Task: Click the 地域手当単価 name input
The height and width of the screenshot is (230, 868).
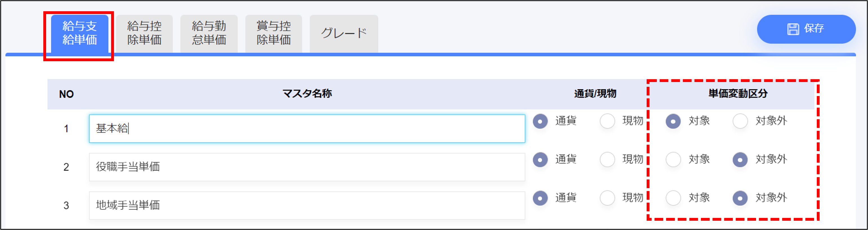Action: pos(307,206)
